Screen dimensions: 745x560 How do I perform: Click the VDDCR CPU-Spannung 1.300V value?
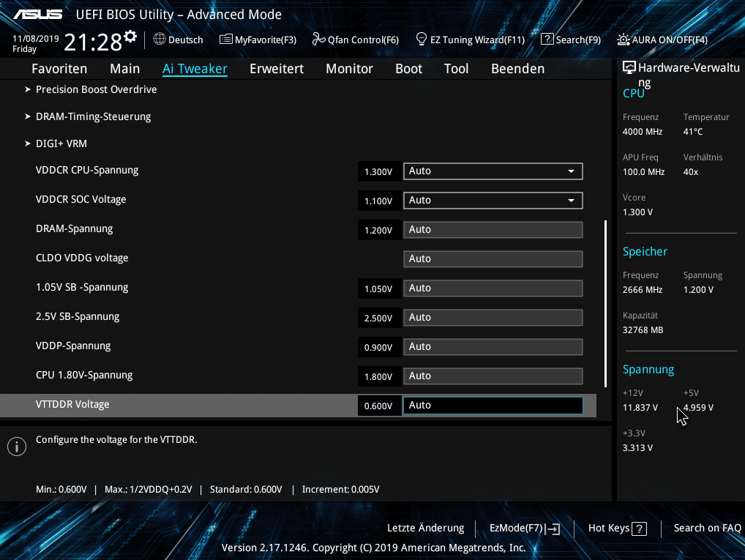pos(378,171)
